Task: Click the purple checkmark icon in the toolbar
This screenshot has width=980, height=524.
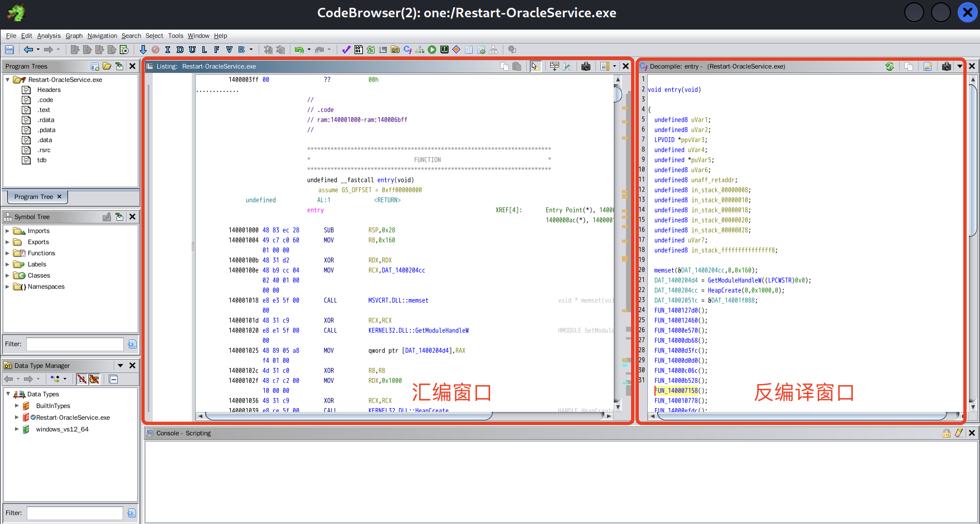Action: [x=346, y=50]
